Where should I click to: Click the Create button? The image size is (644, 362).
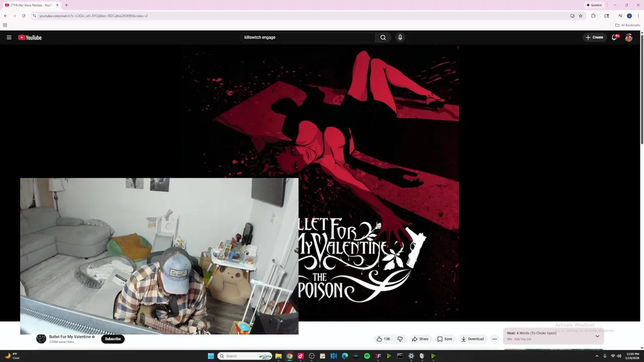tap(594, 37)
